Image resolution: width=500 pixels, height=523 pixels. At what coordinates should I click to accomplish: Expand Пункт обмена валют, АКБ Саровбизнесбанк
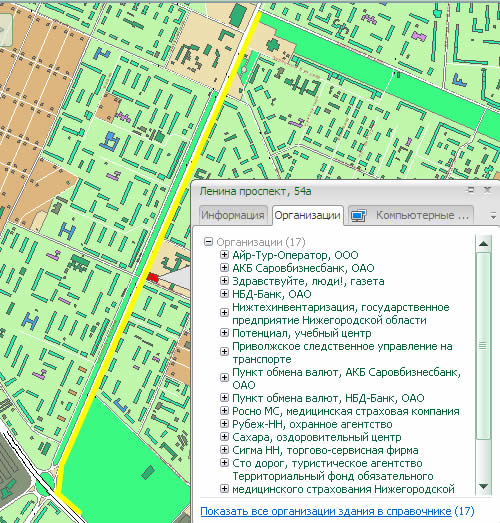point(224,378)
